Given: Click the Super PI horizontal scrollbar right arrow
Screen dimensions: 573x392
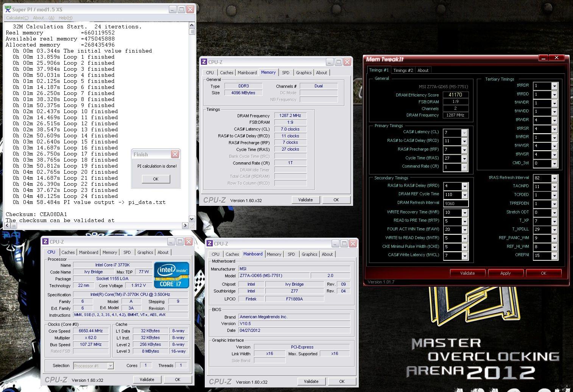Looking at the screenshot, I should 185,226.
